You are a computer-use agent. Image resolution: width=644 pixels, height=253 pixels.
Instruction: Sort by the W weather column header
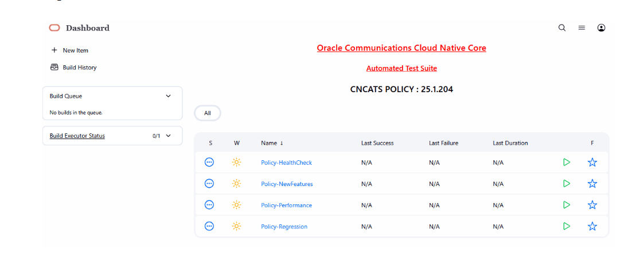tap(237, 143)
